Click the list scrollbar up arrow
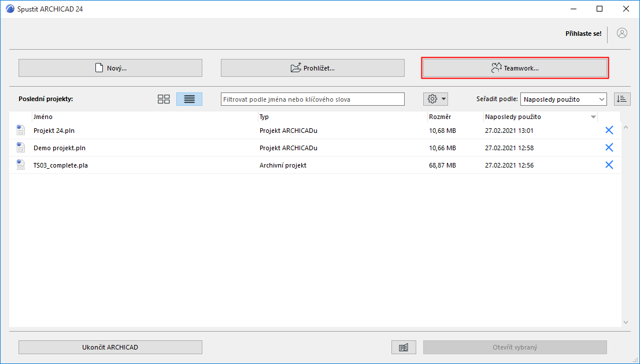This screenshot has height=364, width=640. (626, 128)
